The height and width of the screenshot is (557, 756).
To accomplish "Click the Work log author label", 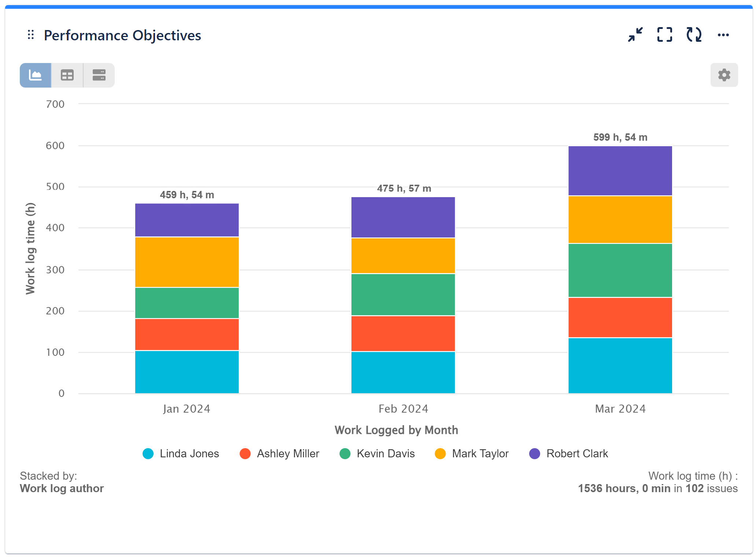I will (62, 488).
